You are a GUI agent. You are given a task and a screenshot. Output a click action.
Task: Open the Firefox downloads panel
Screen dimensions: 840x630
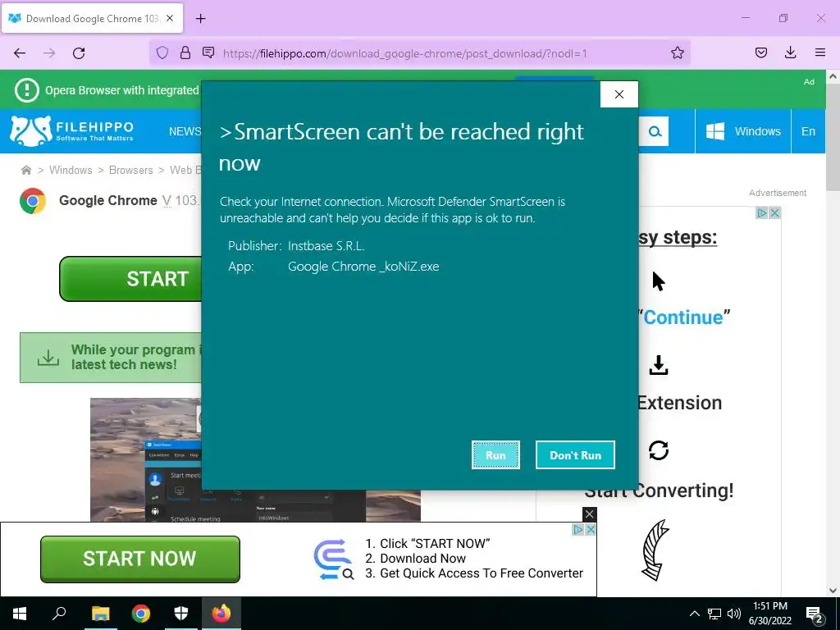(x=790, y=52)
